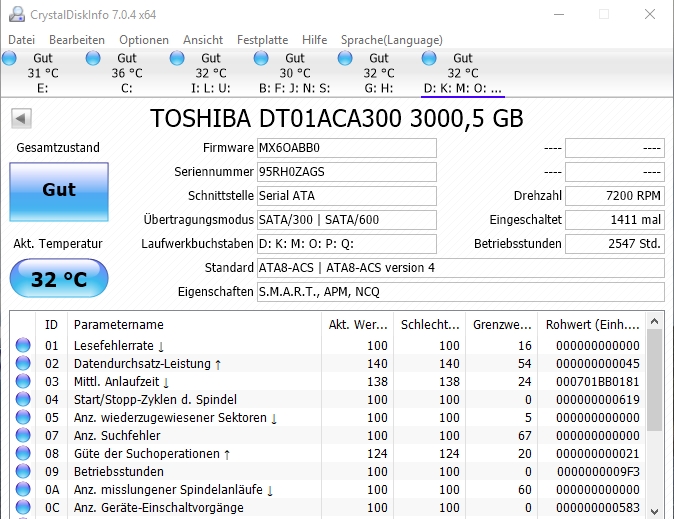The width and height of the screenshot is (674, 519).
Task: Click the Akt. Wer... column header
Action: (357, 325)
